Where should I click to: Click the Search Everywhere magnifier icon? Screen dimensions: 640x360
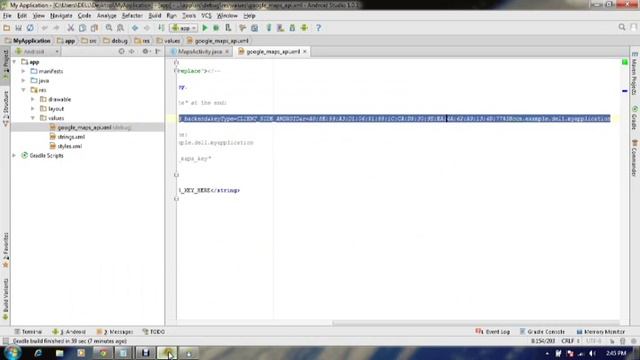pos(622,27)
